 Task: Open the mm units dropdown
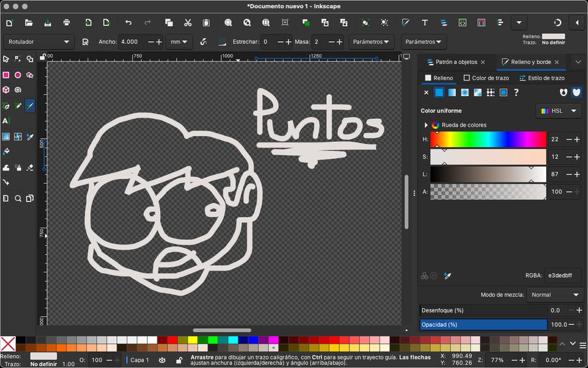pyautogui.click(x=179, y=42)
